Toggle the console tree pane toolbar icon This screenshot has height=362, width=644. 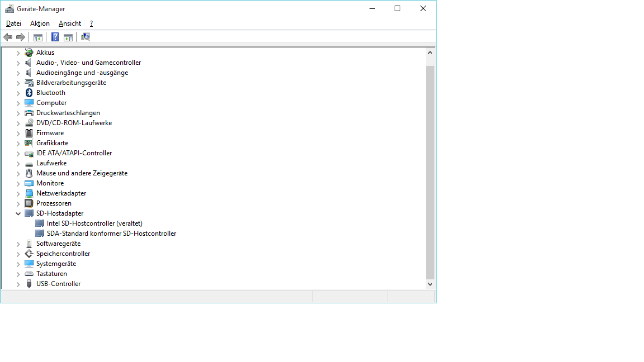click(38, 37)
